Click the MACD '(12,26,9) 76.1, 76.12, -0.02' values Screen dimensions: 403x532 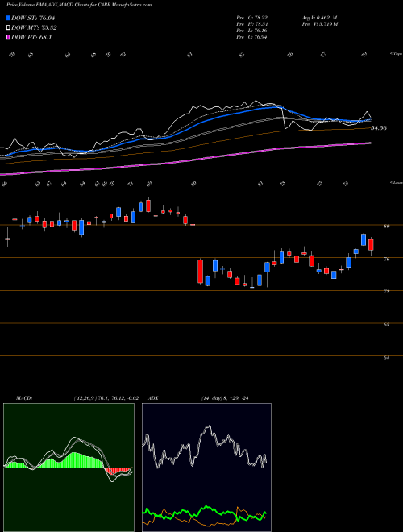106,398
